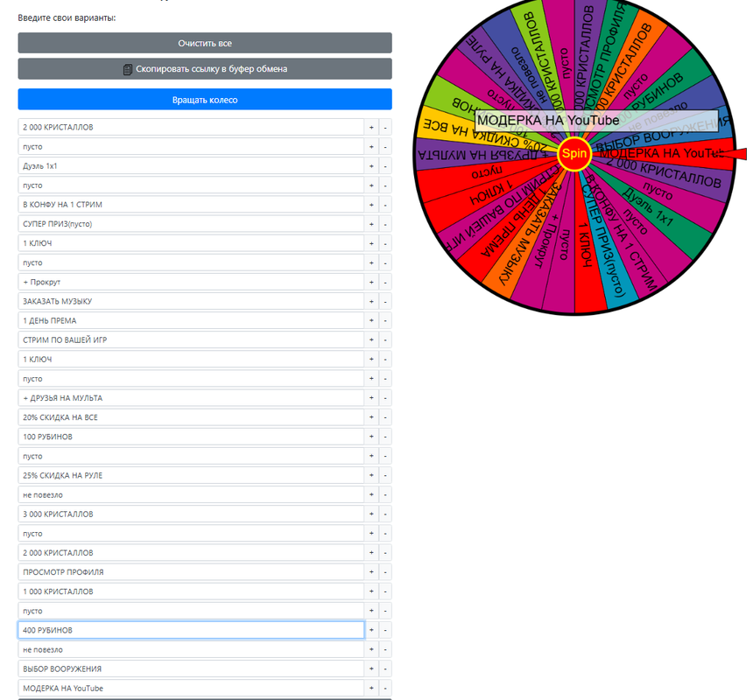Screen dimensions: 753x700
Task: Add row after 20% СКИДКА НА ВСЕ
Action: 371,417
